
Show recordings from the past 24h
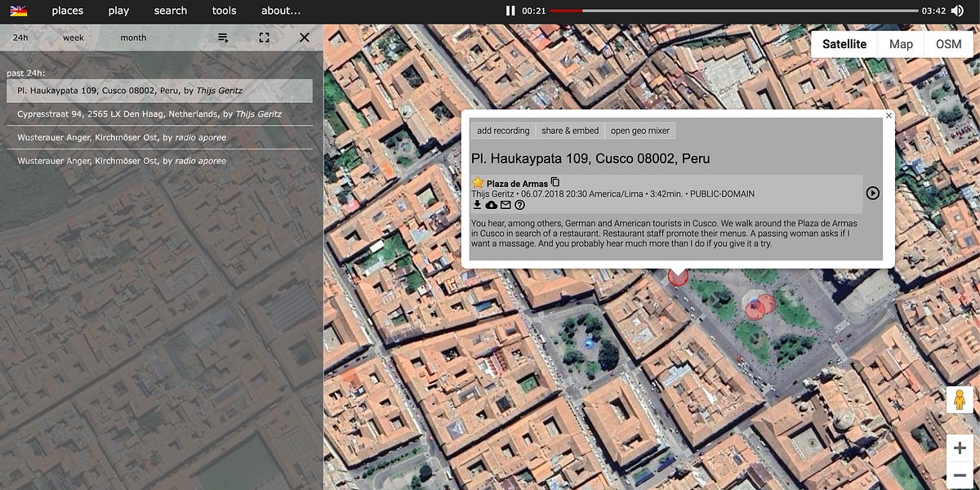point(21,38)
